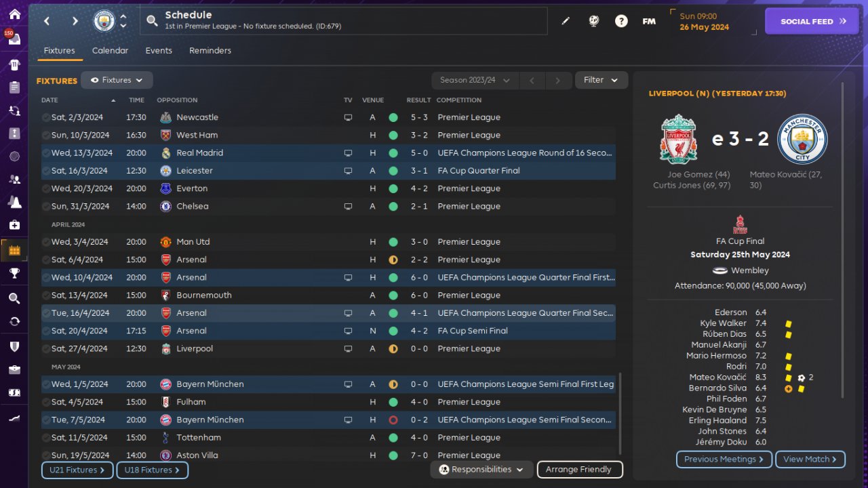
Task: Click the View Match button
Action: tap(810, 460)
